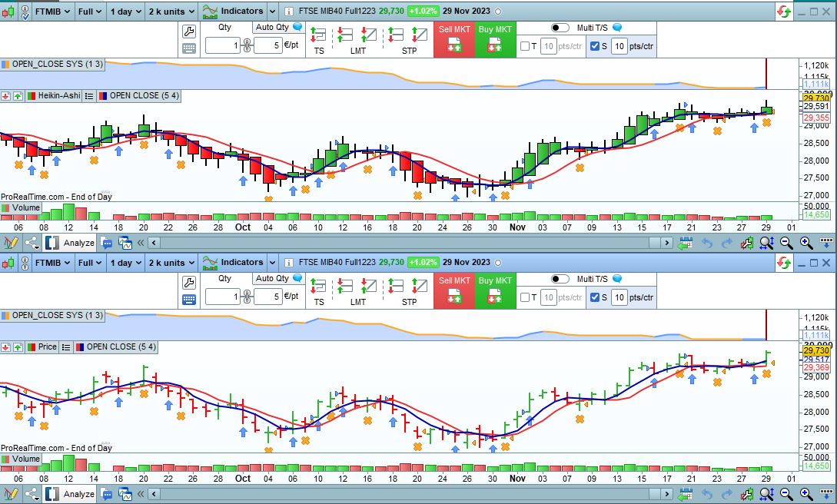This screenshot has height=504, width=837.
Task: Click the TS trailing stop order icon in top chart
Action: 319,35
